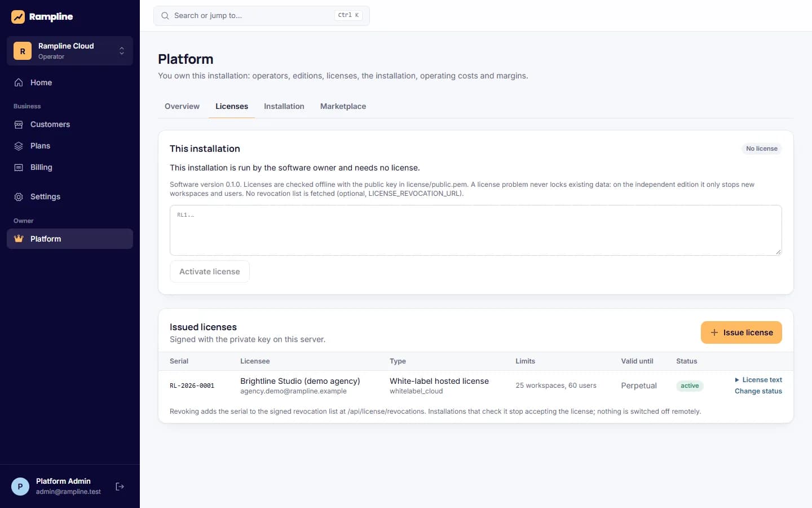The width and height of the screenshot is (812, 508).
Task: Click the Ctrl K shortcut hint
Action: (348, 16)
